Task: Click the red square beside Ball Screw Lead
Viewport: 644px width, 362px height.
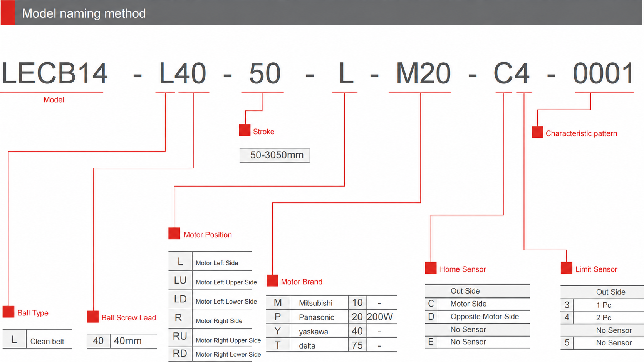Action: 92,317
